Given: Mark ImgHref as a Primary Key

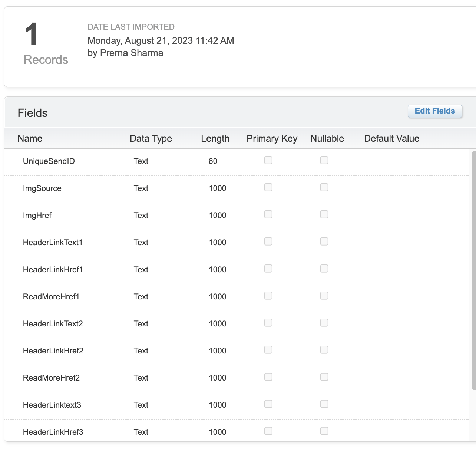Looking at the screenshot, I should tap(268, 214).
